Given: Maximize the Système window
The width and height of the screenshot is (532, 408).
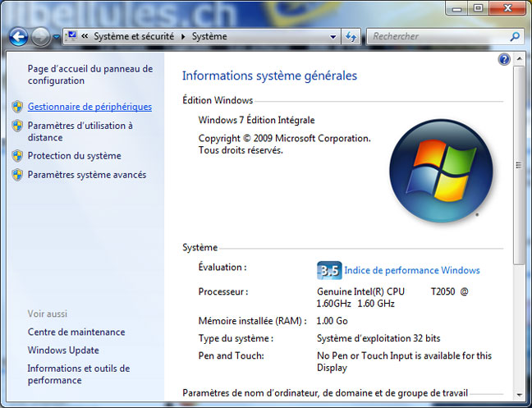Looking at the screenshot, I should click(x=479, y=8).
